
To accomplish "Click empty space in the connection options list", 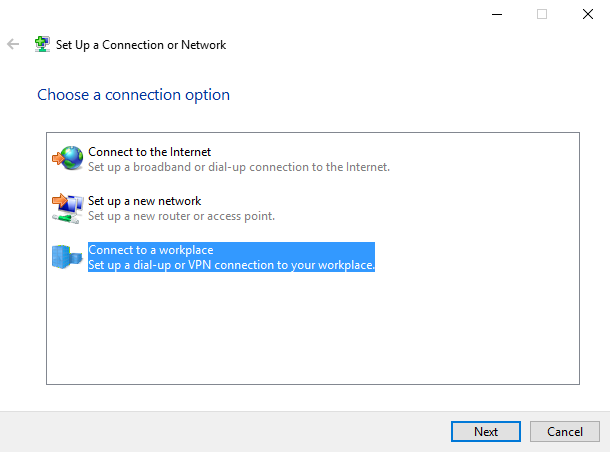I will coord(312,330).
